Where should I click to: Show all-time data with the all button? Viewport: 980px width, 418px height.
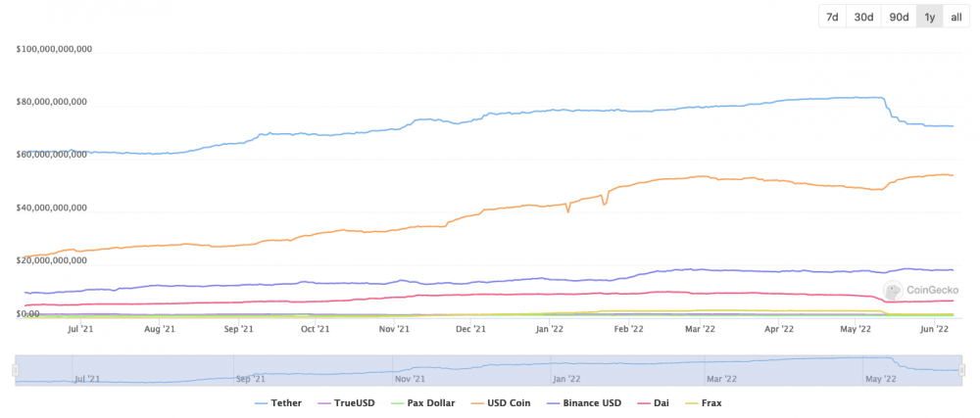956,17
